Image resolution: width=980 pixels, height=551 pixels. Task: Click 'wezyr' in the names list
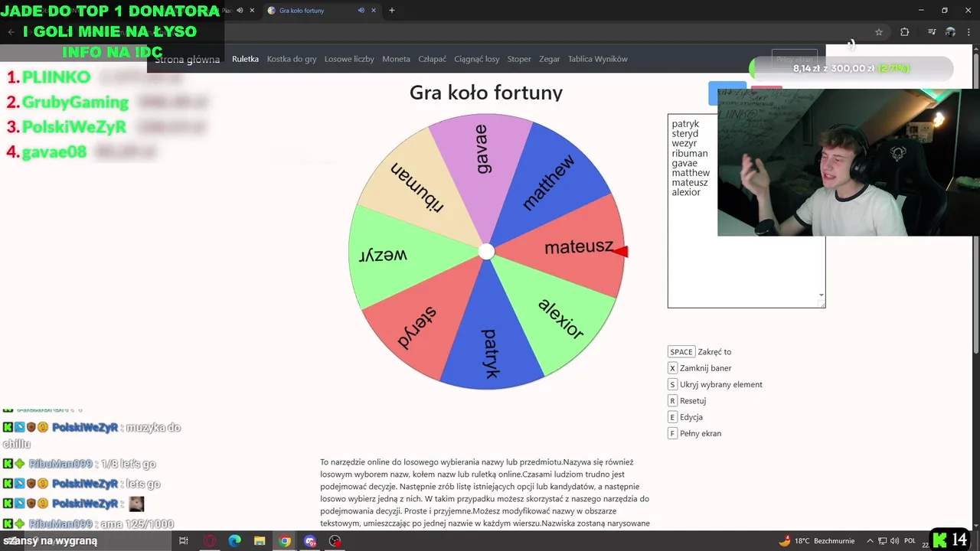684,143
